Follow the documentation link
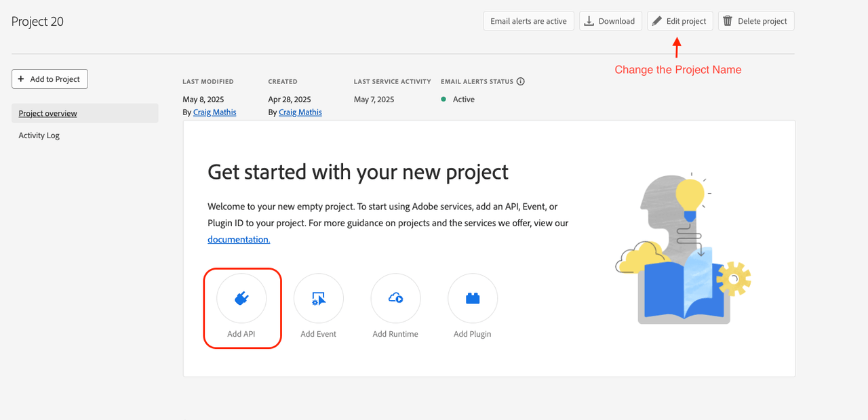Viewport: 868px width, 420px height. 239,239
